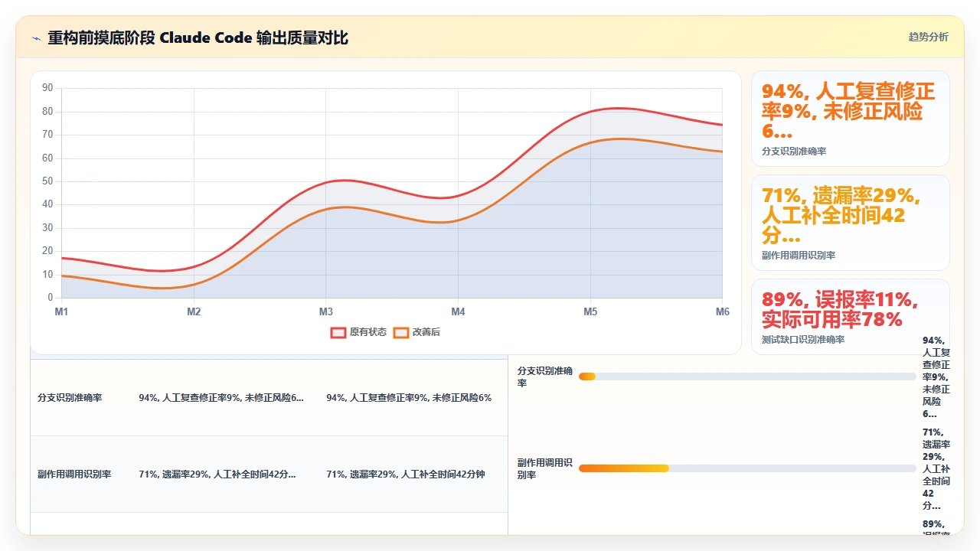The image size is (980, 551).
Task: Click the y-axis value 10 on the chart
Action: tap(47, 274)
